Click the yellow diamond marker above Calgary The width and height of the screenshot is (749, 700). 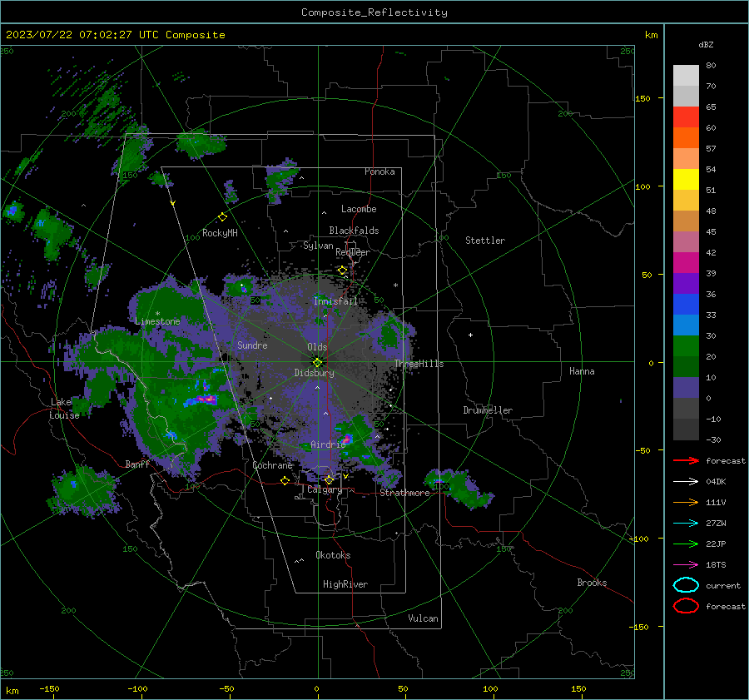[x=329, y=479]
